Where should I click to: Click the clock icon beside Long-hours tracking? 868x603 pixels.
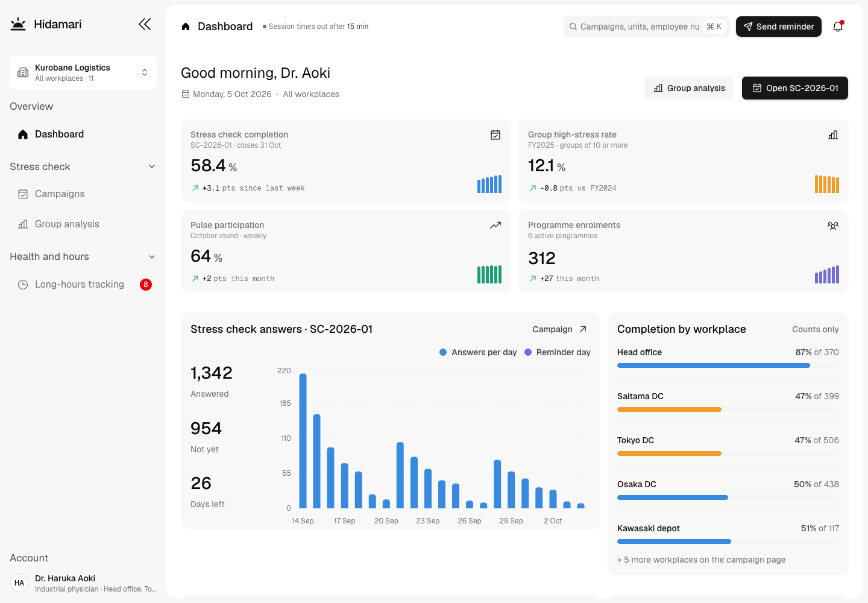coord(23,285)
